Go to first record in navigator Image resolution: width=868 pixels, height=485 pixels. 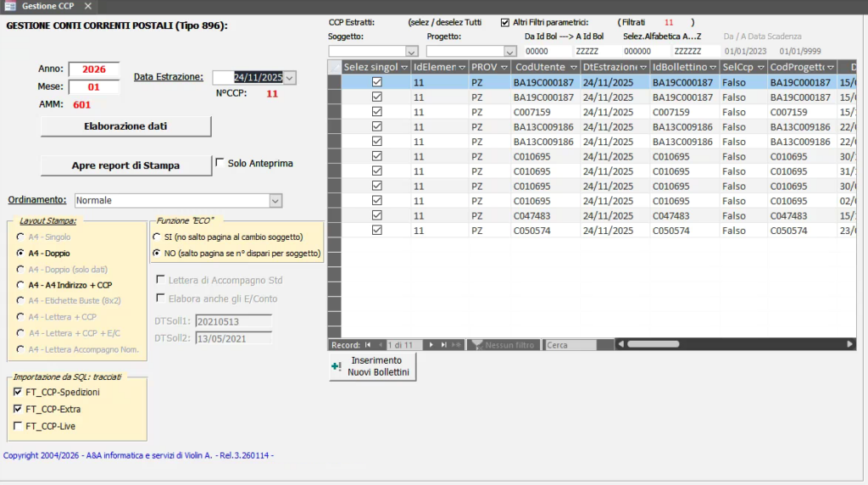tap(368, 345)
